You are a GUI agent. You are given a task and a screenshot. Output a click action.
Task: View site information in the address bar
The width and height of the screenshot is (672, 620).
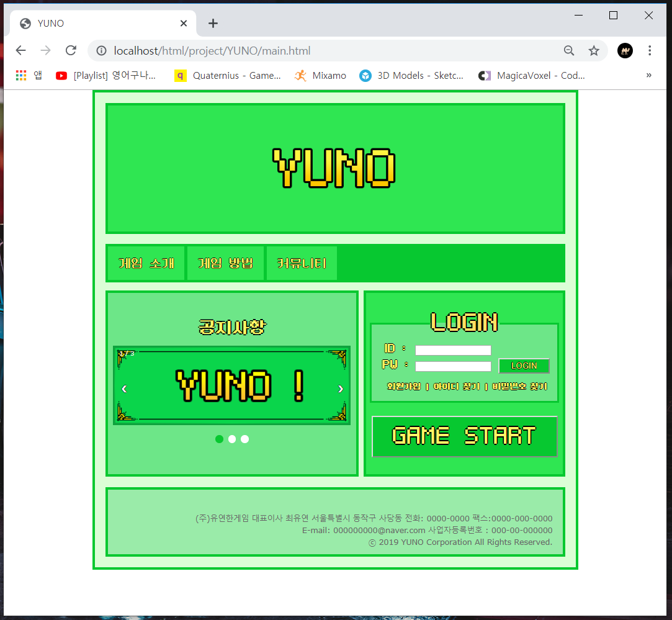click(x=101, y=51)
